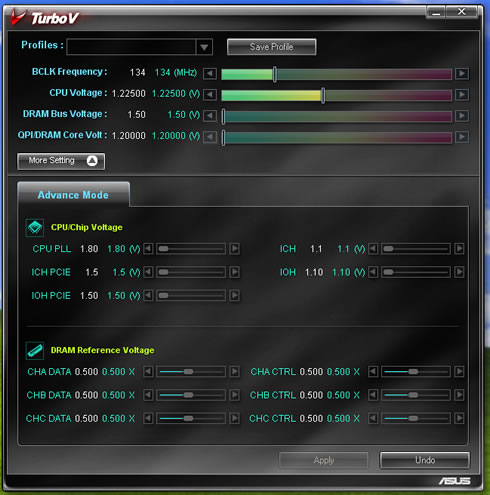
Task: Select the Advance Mode tab
Action: click(x=73, y=195)
